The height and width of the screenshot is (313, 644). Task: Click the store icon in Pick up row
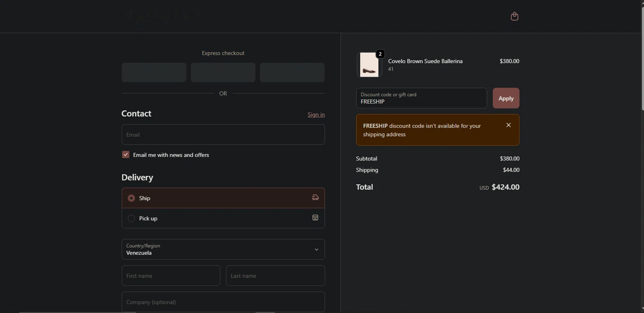(315, 218)
